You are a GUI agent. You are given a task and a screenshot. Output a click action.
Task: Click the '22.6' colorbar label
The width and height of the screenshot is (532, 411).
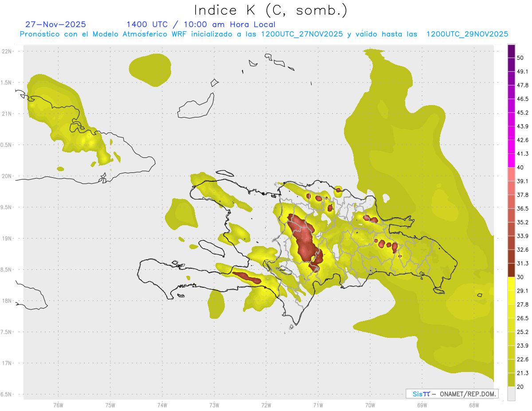click(x=523, y=359)
